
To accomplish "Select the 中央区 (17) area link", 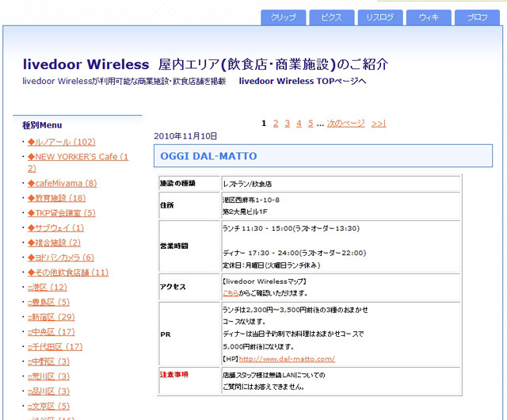I will [x=51, y=332].
